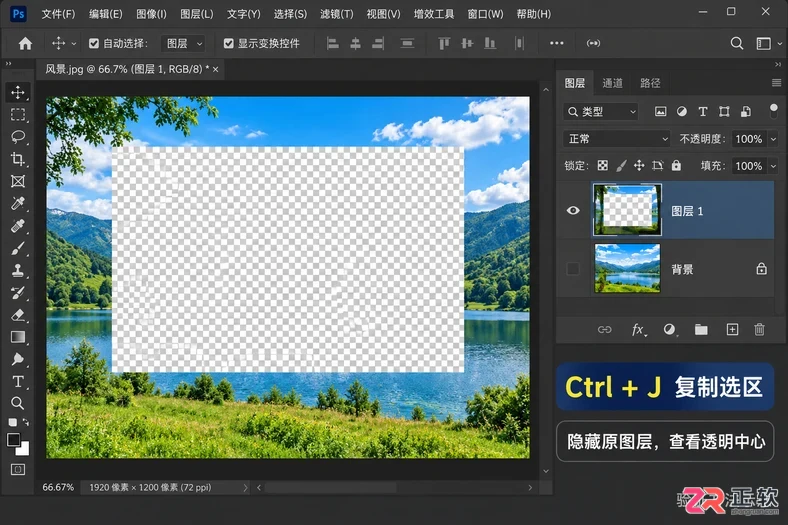Uncheck the 自动选择 checkbox
Screen dimensions: 788x525
(93, 44)
